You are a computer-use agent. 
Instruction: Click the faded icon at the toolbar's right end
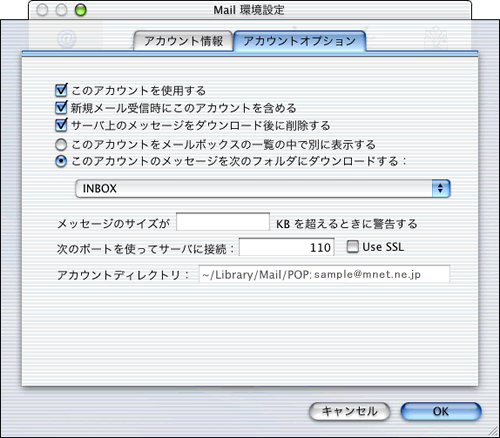pos(436,38)
